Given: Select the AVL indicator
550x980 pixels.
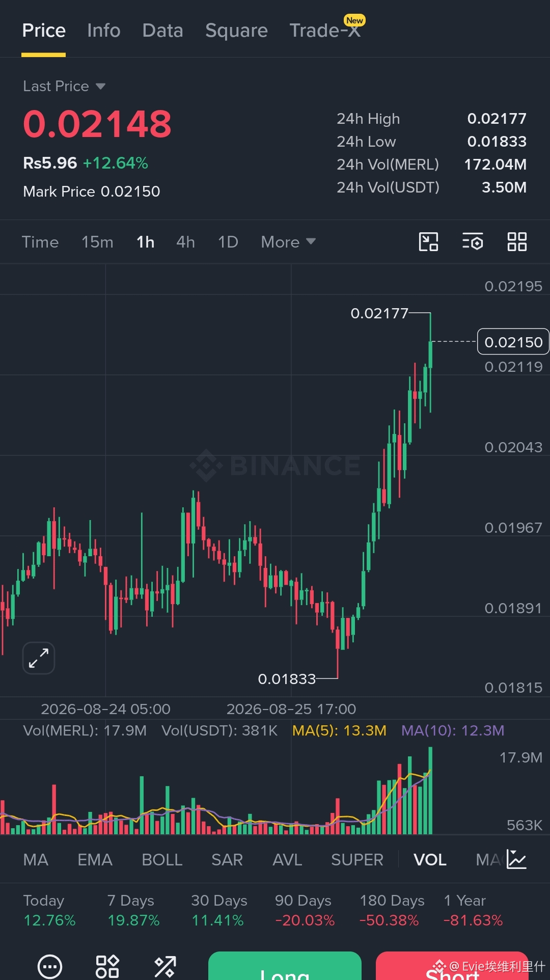Looking at the screenshot, I should tap(287, 860).
